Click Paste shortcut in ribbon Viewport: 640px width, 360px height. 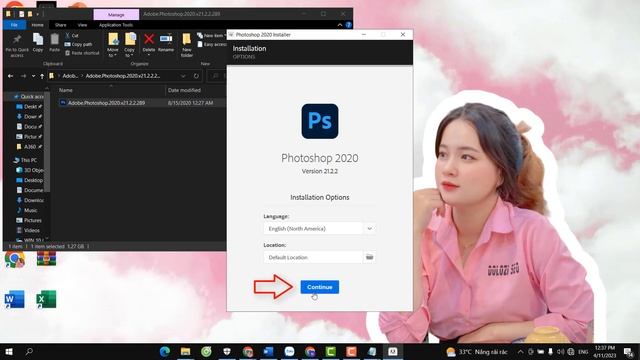pos(82,53)
